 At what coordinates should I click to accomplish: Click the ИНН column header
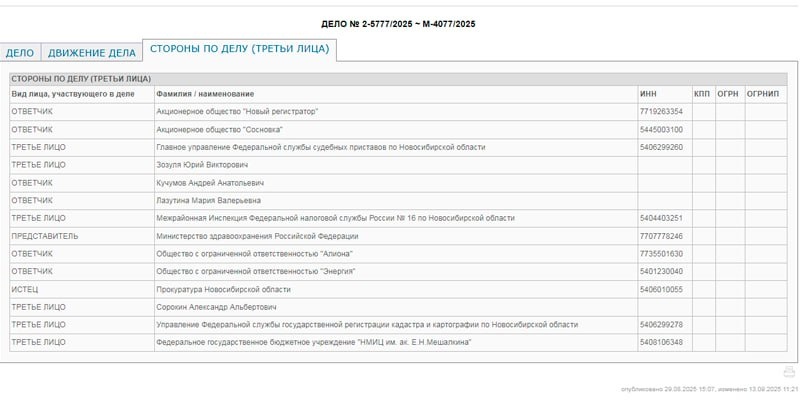pyautogui.click(x=648, y=94)
